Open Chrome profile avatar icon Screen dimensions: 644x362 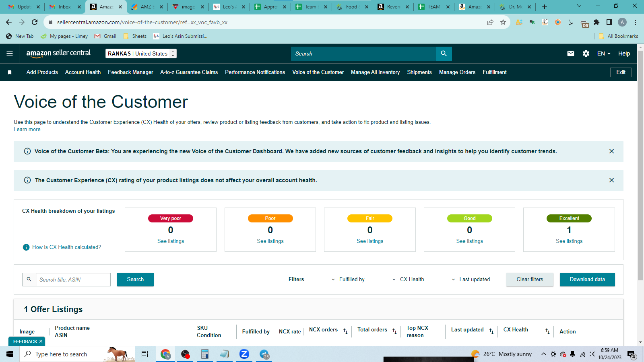tap(622, 22)
